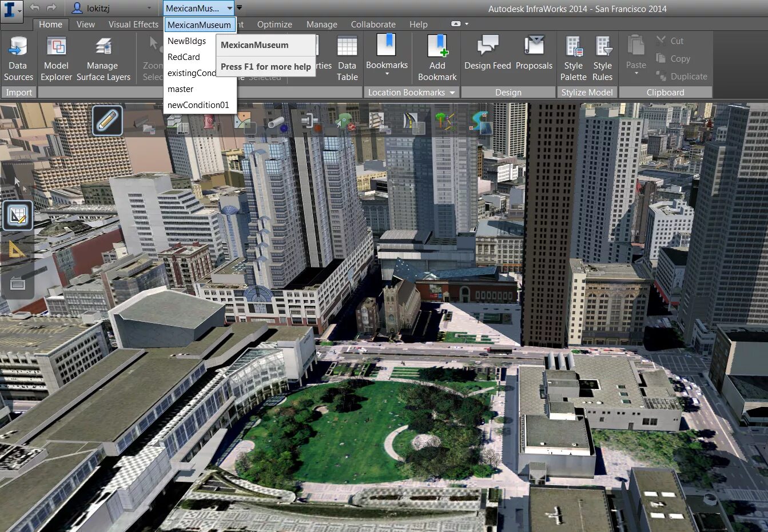
Task: Click the Stylize Model panel label
Action: [587, 93]
